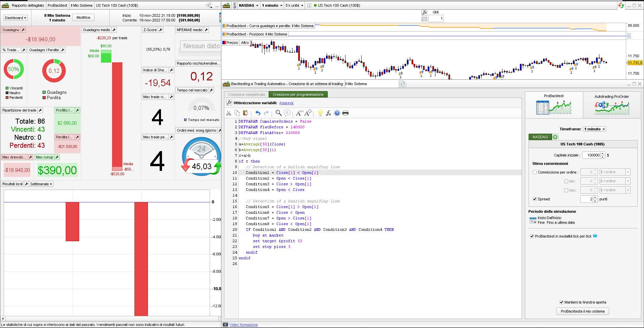Open the simulation period calendar icon
644x328 pixels.
click(x=533, y=220)
